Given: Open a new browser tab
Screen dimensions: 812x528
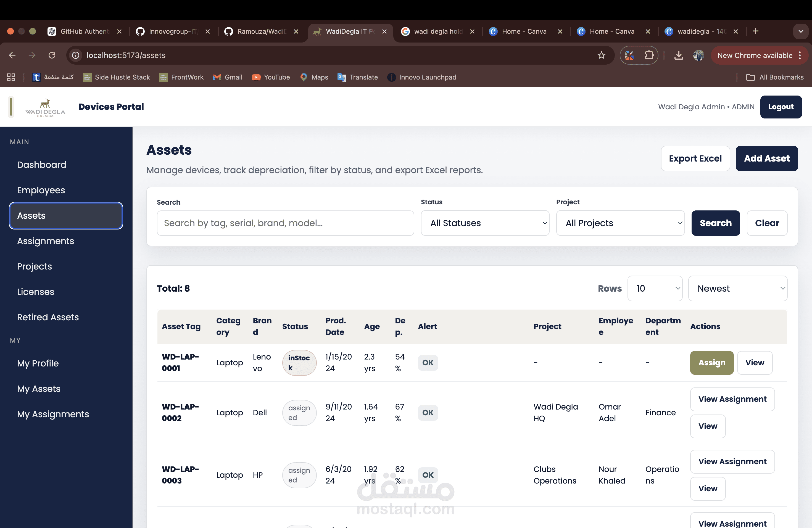Looking at the screenshot, I should click(x=755, y=31).
